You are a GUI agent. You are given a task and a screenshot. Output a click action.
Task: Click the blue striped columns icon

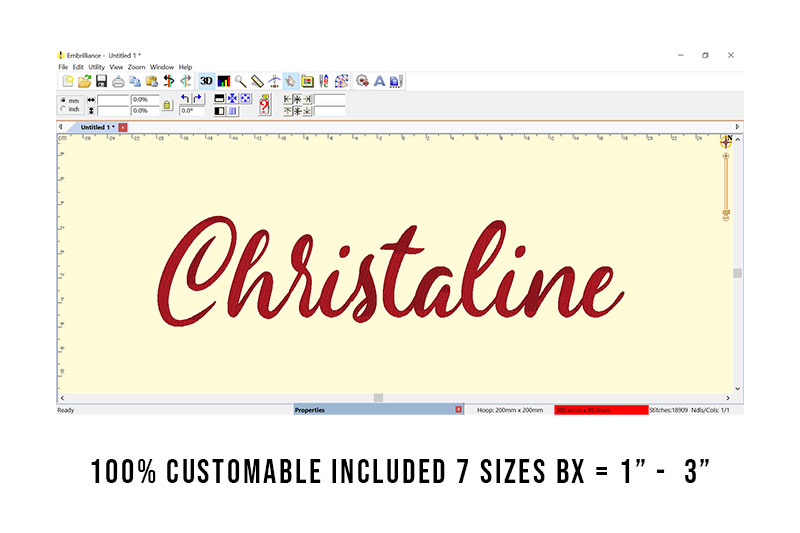pyautogui.click(x=232, y=111)
